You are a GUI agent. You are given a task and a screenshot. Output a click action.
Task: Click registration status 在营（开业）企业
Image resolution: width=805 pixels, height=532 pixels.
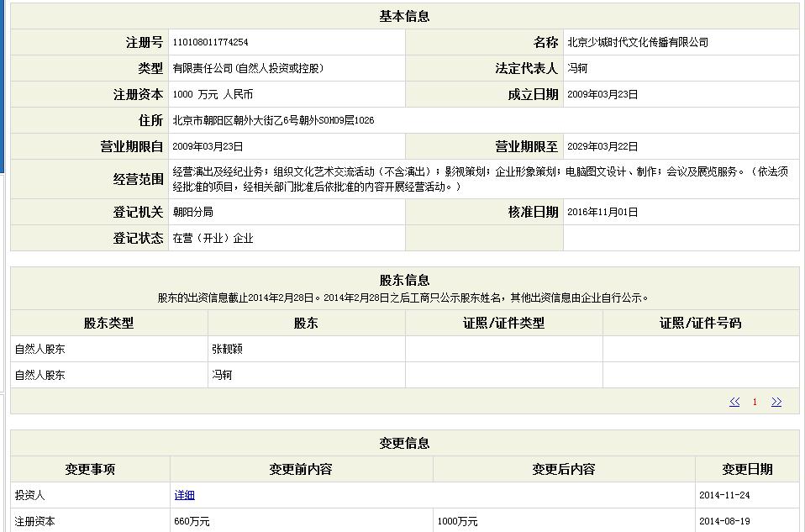213,239
